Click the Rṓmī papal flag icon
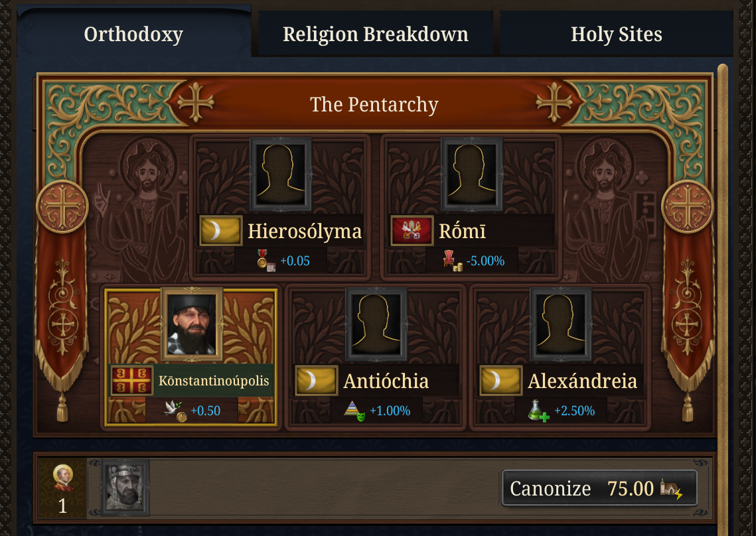The height and width of the screenshot is (536, 756). (x=412, y=231)
